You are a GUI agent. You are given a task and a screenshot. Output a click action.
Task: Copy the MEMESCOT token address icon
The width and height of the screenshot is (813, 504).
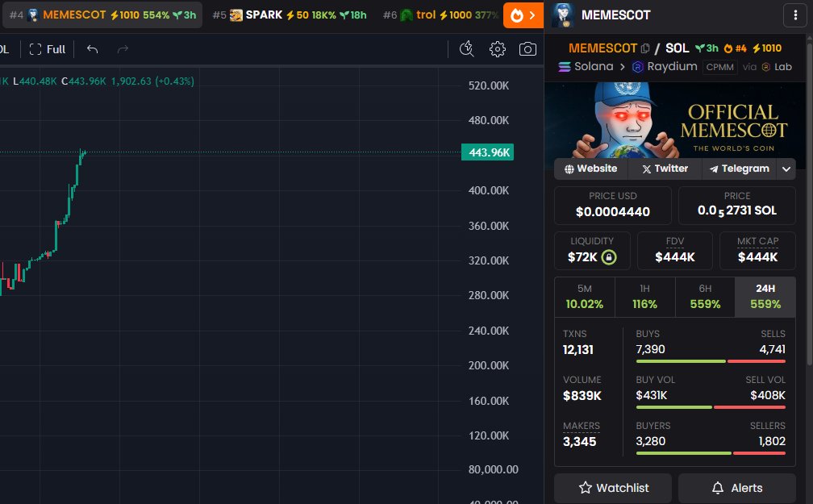645,48
